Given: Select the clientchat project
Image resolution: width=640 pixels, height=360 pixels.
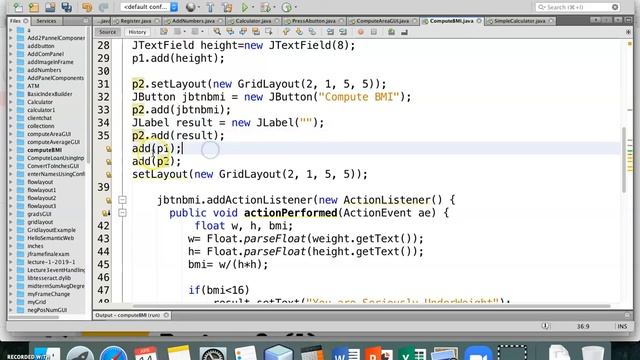Looking at the screenshot, I should pos(39,118).
